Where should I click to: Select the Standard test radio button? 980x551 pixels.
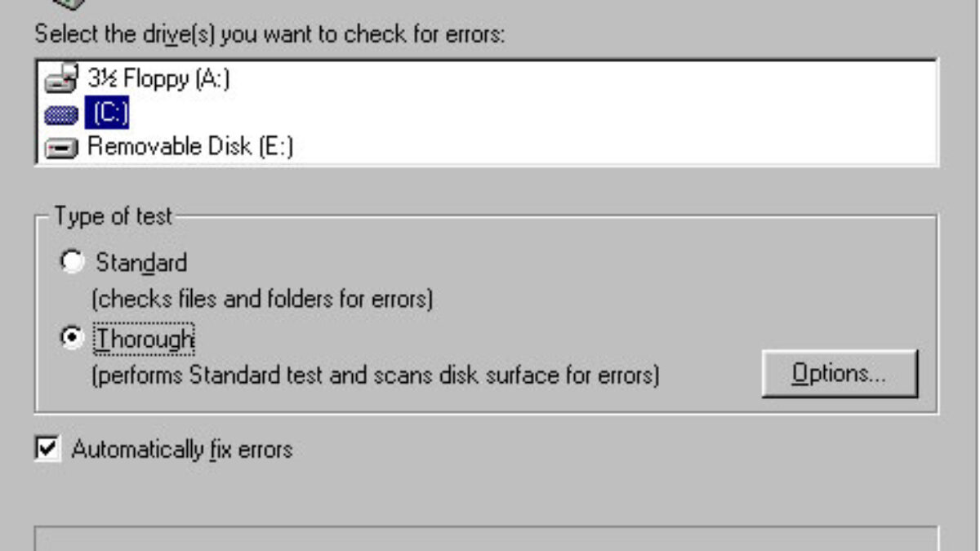pos(73,262)
